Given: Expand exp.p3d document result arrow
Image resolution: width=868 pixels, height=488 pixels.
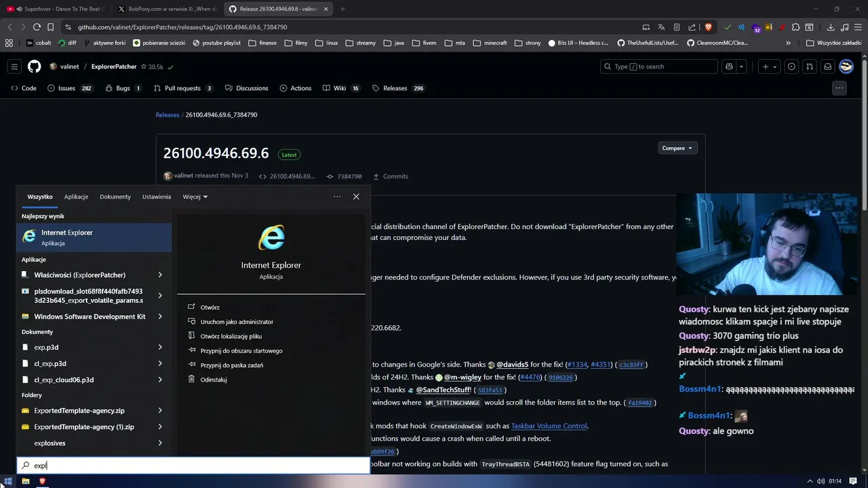Looking at the screenshot, I should (160, 347).
